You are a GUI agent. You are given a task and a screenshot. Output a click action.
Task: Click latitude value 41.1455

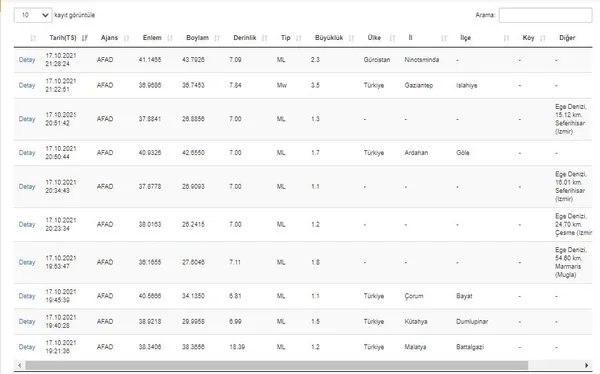point(150,60)
